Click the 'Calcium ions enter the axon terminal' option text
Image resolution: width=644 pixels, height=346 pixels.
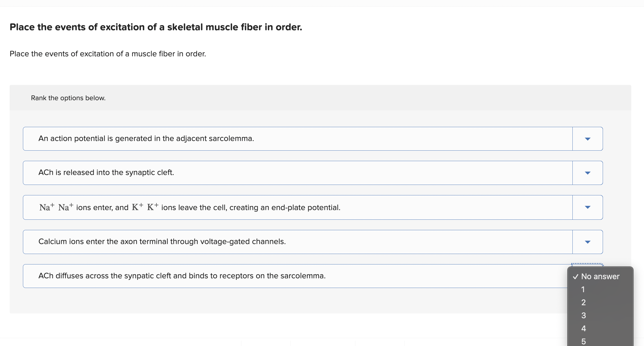162,242
